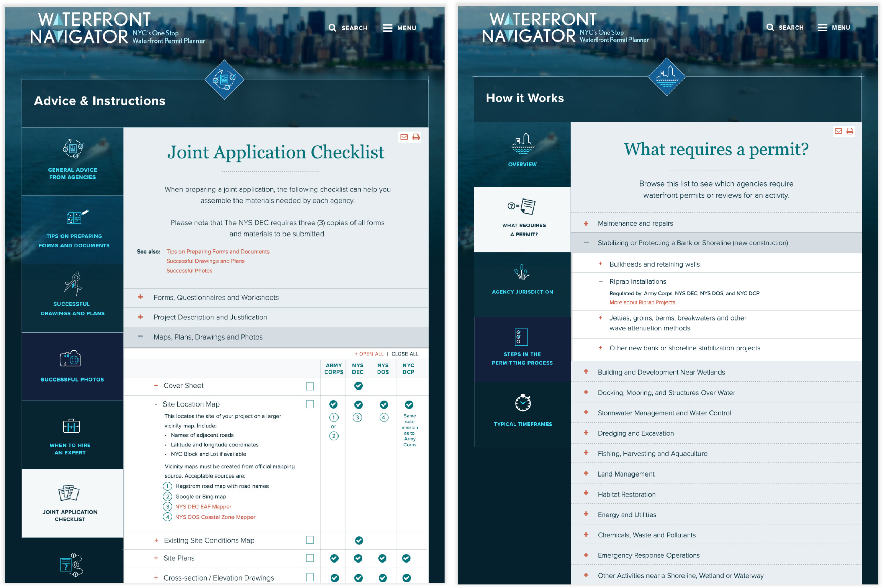The image size is (883, 588).
Task: Click the search magnifier icon in the left header
Action: pos(332,28)
